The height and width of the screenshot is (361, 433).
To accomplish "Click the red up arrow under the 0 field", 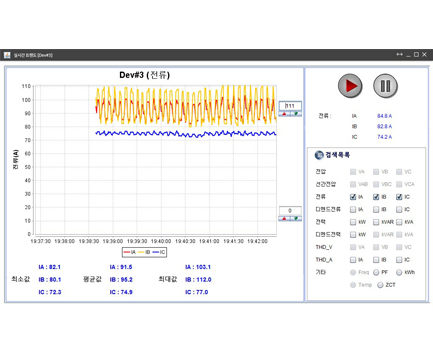I will click(284, 219).
